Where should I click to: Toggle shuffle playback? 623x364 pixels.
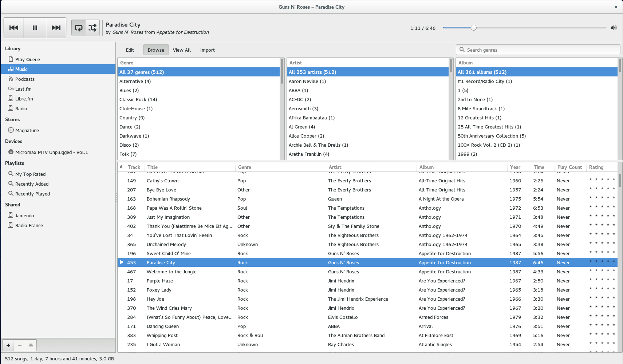pyautogui.click(x=92, y=28)
